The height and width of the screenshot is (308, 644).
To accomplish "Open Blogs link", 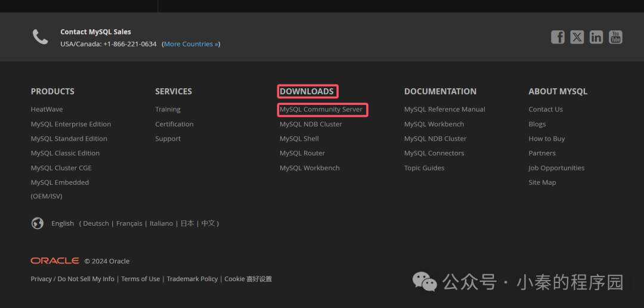I will click(537, 124).
